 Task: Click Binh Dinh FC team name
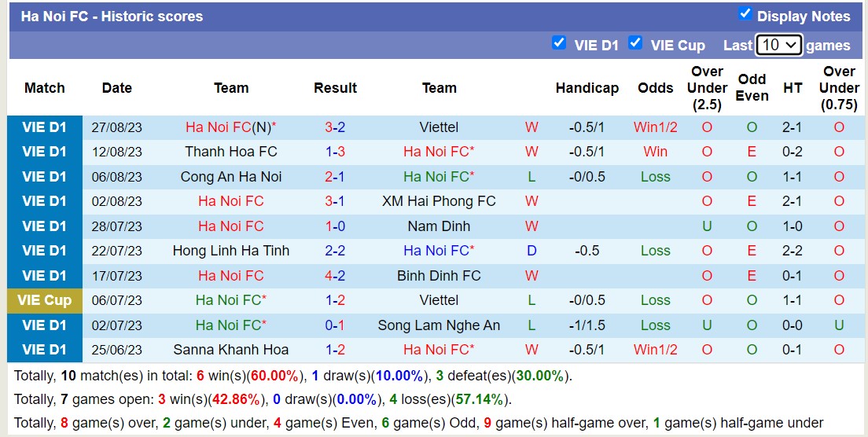coord(439,276)
